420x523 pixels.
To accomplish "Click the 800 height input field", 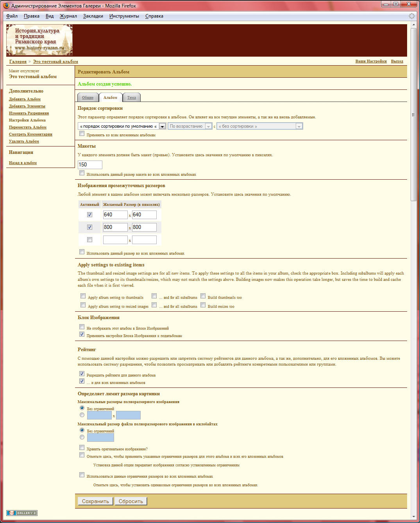I will (x=144, y=227).
